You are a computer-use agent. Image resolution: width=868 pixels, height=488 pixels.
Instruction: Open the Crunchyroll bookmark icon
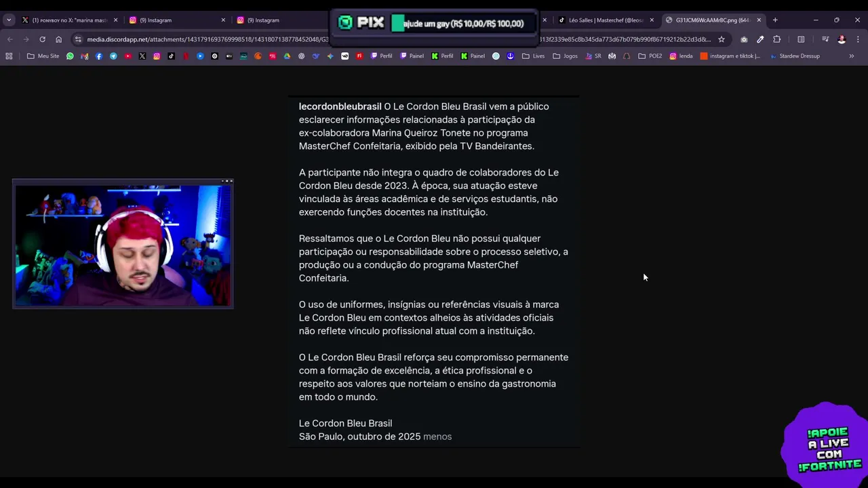pos(258,56)
